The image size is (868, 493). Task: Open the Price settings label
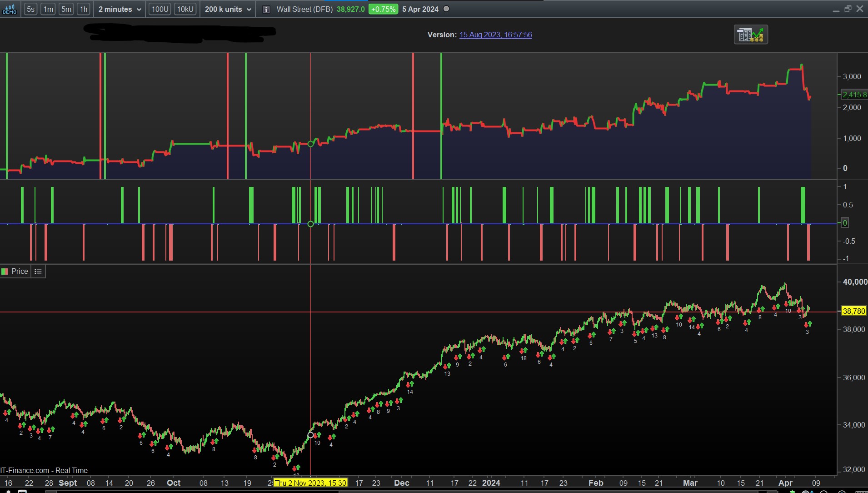coord(20,272)
